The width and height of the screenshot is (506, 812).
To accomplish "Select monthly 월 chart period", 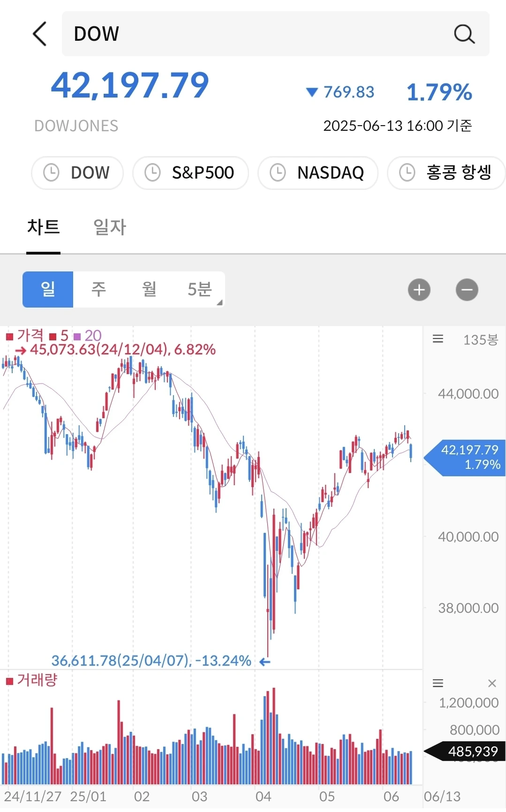I will [x=149, y=289].
